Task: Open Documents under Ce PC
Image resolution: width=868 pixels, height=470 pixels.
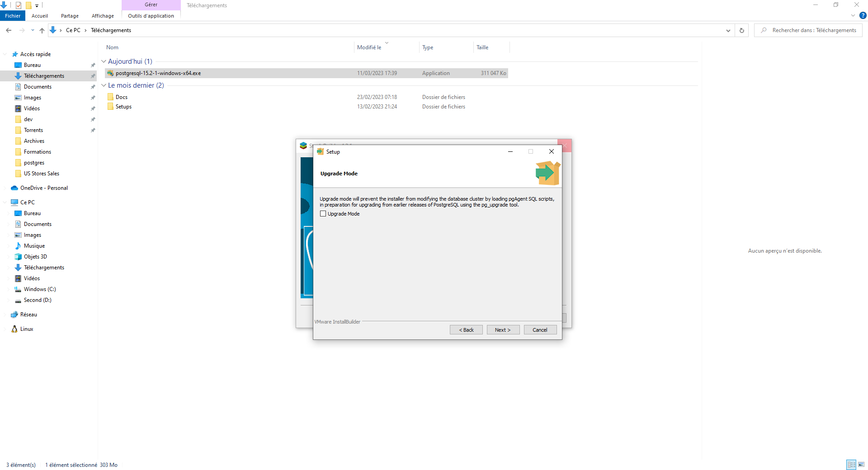Action: (38, 224)
